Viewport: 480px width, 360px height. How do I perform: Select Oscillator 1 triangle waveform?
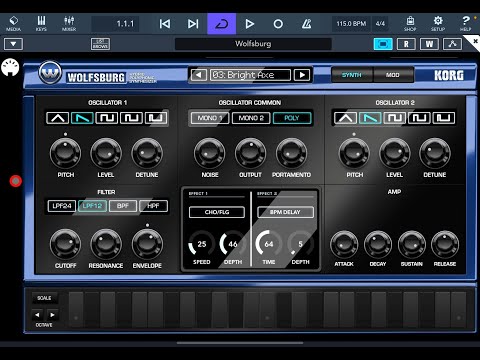pos(58,118)
